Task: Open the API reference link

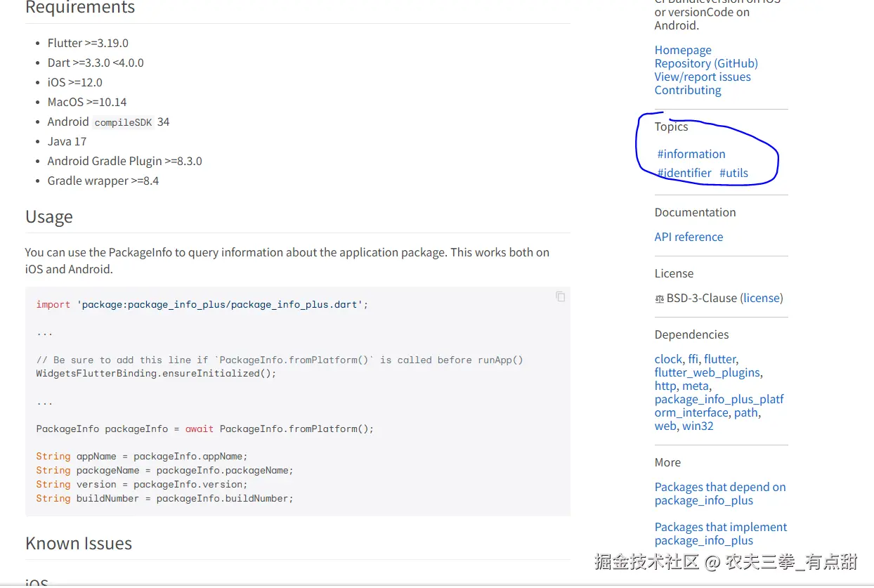Action: (689, 237)
